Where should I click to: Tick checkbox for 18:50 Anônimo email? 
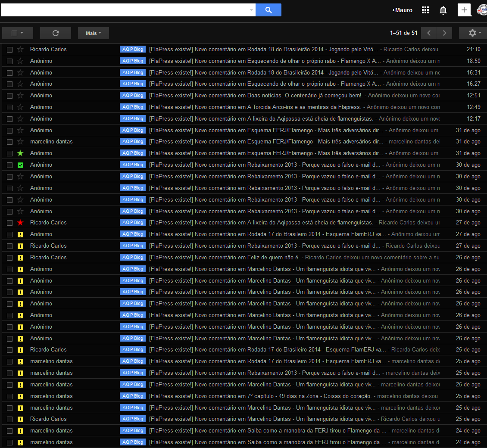tap(9, 61)
